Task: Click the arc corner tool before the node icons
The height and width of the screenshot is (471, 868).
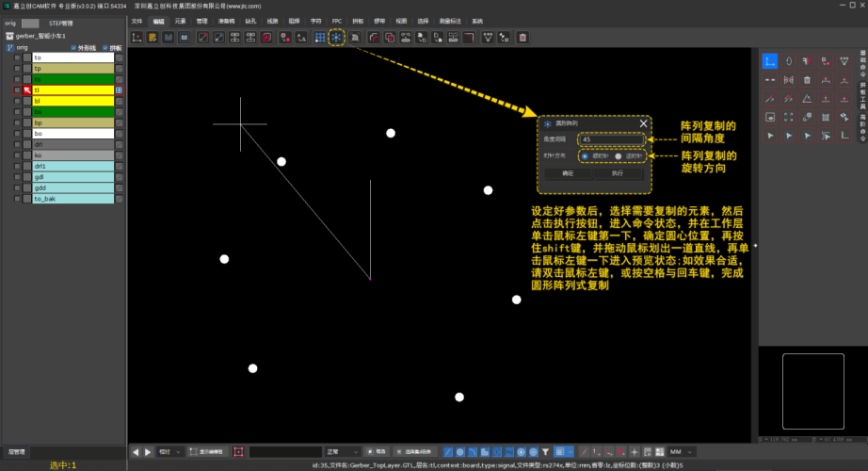Action: point(469,38)
